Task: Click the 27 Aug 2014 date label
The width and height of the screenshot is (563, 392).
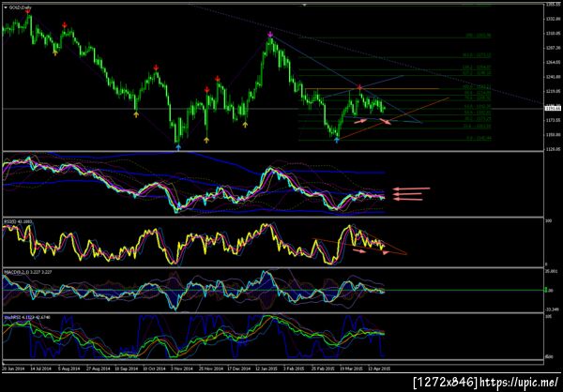Action: pos(99,369)
